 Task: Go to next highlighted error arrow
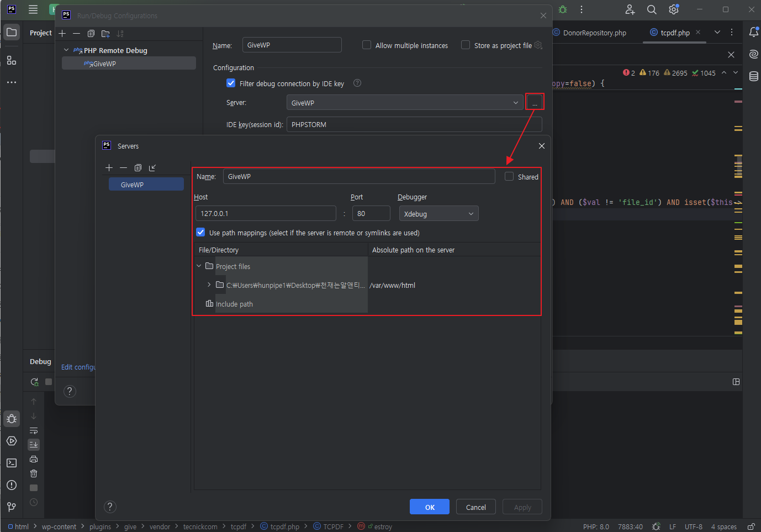point(736,72)
